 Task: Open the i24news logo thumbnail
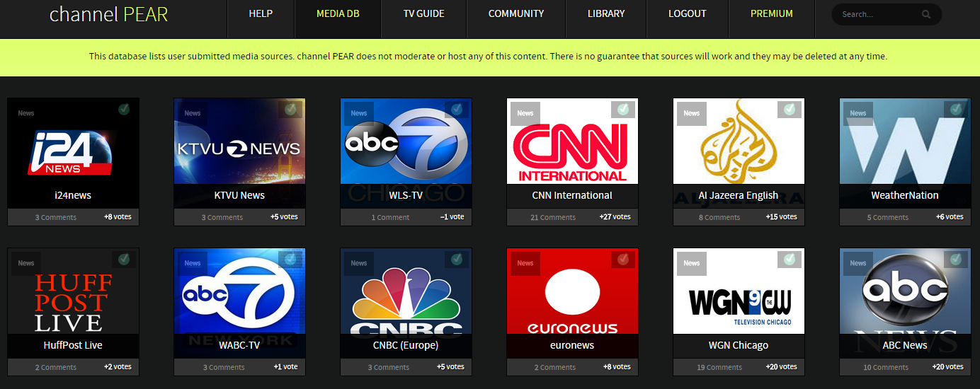74,141
